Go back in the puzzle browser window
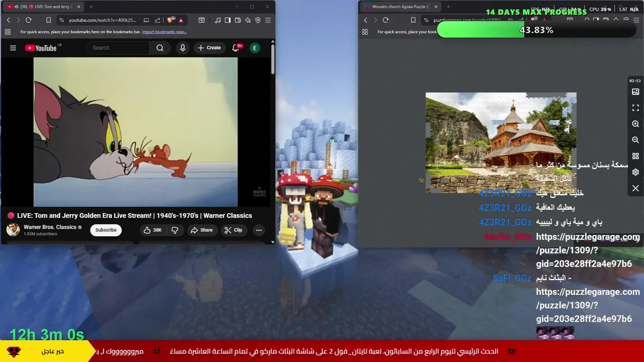Screen dimensions: 644x362 click(365, 20)
